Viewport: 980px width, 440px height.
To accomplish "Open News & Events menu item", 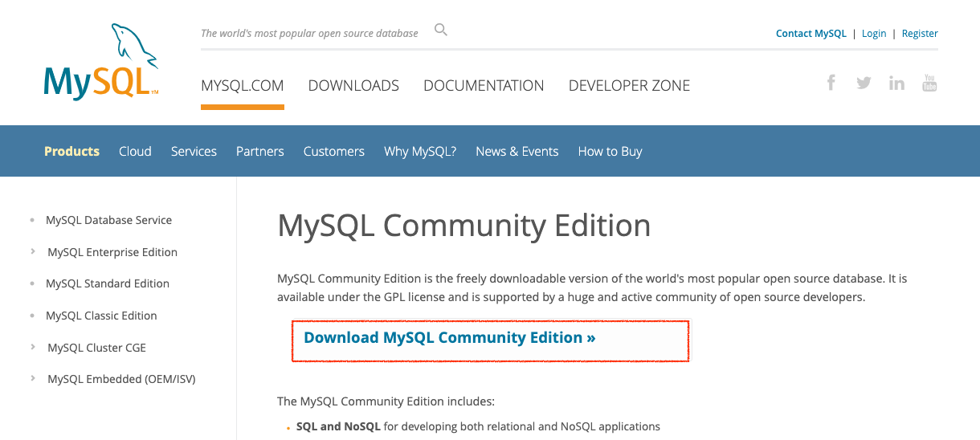I will [517, 151].
